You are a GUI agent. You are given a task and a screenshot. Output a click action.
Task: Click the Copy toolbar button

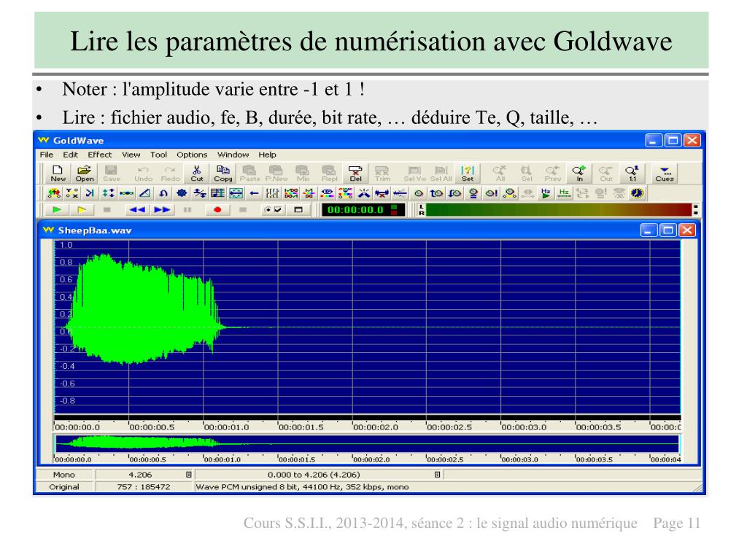click(223, 174)
